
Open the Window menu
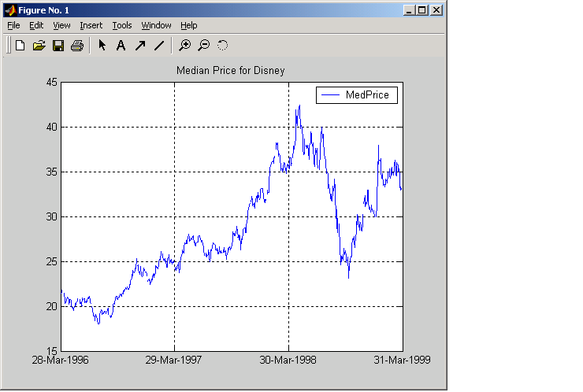tap(156, 25)
